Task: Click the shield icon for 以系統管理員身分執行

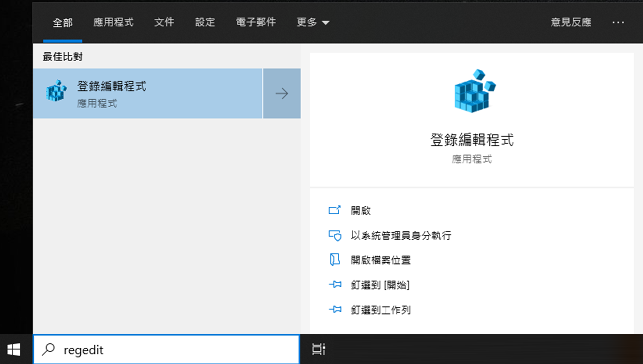Action: [334, 235]
